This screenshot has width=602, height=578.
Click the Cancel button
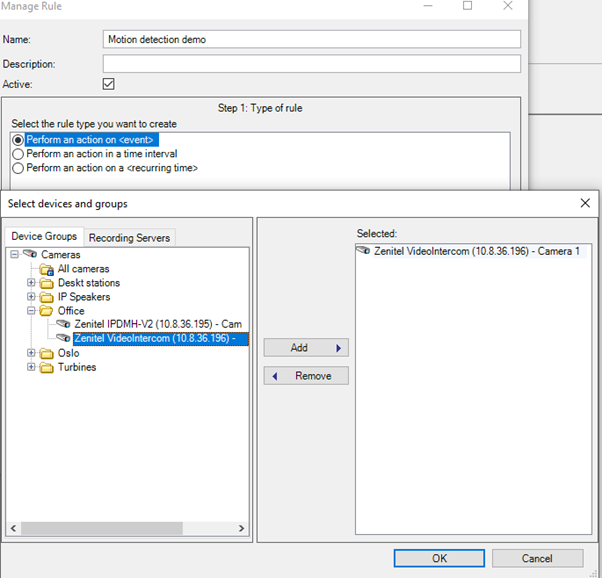coord(538,558)
